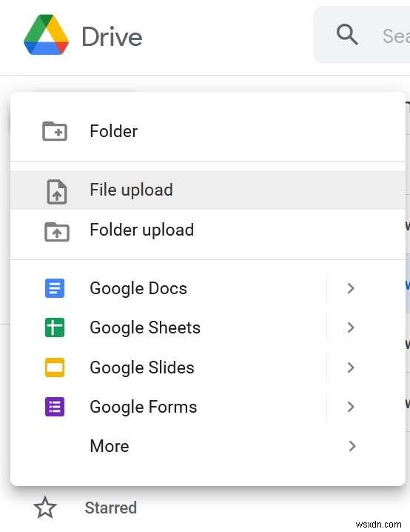Expand the Google Docs submenu arrow
Screen dimensions: 410x532
click(351, 288)
